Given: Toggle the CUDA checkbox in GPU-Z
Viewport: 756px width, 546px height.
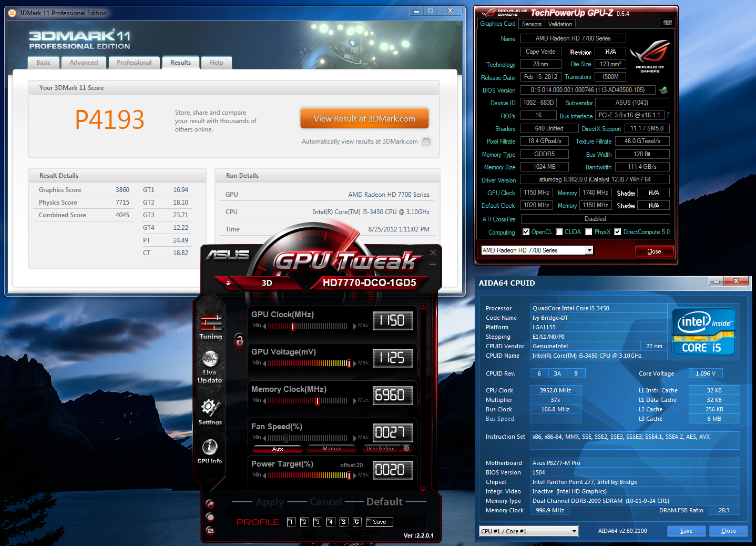Looking at the screenshot, I should pos(559,232).
